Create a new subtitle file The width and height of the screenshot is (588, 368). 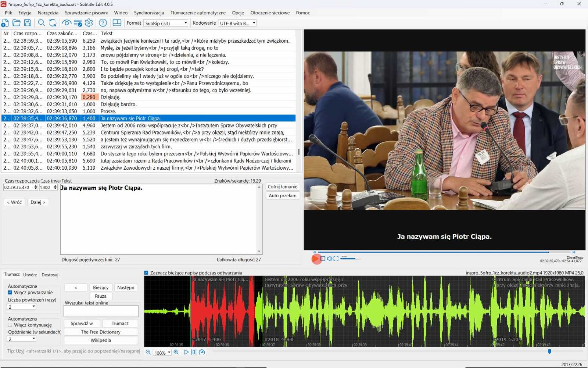pos(5,23)
